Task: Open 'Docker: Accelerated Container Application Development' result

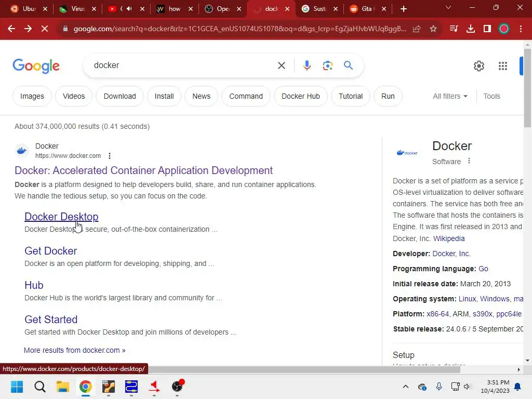Action: tap(143, 170)
